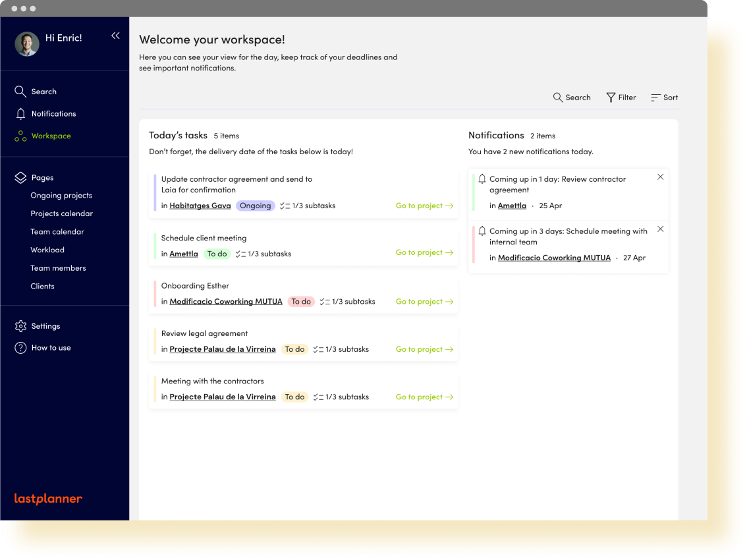
Task: Go to project for Schedule client meeting
Action: click(x=424, y=252)
